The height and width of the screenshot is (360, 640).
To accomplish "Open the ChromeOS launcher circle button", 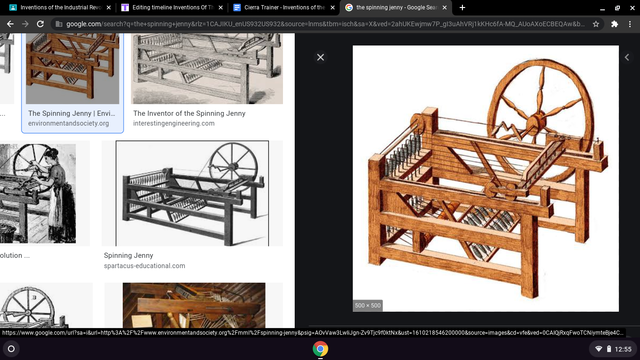I will 11,349.
